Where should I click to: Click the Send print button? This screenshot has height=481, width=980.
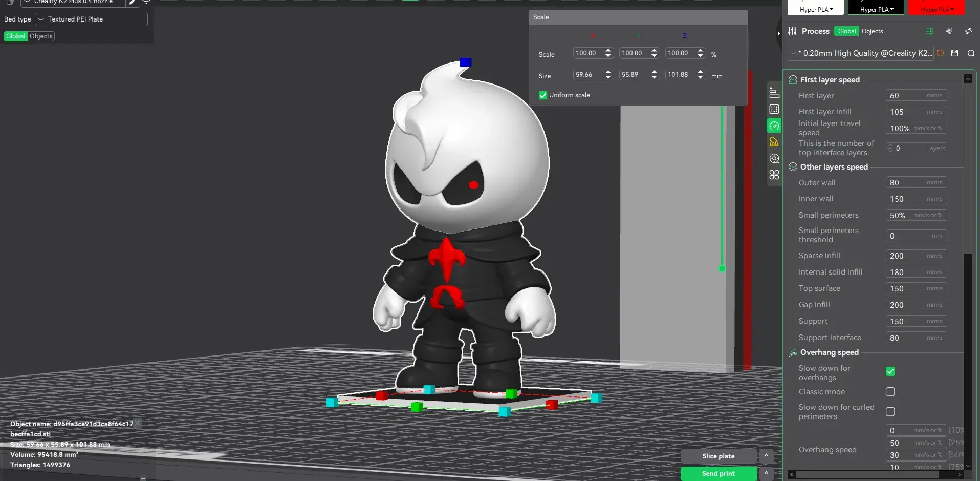pyautogui.click(x=718, y=473)
